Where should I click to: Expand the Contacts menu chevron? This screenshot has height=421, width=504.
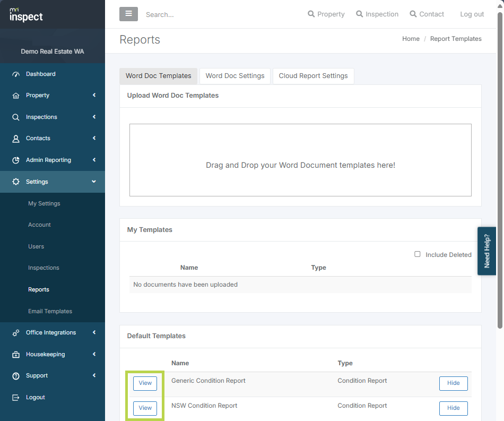[94, 138]
